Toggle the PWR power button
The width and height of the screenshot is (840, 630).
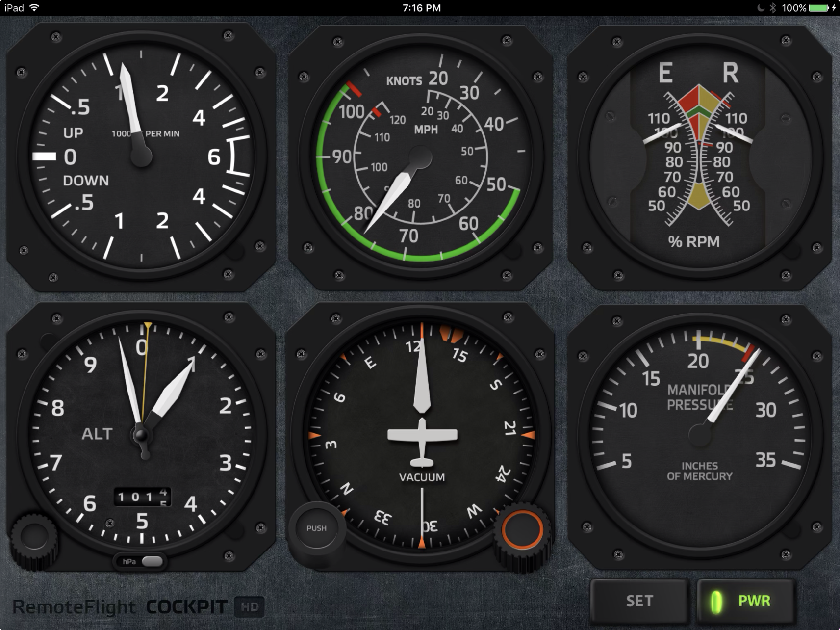[x=746, y=601]
